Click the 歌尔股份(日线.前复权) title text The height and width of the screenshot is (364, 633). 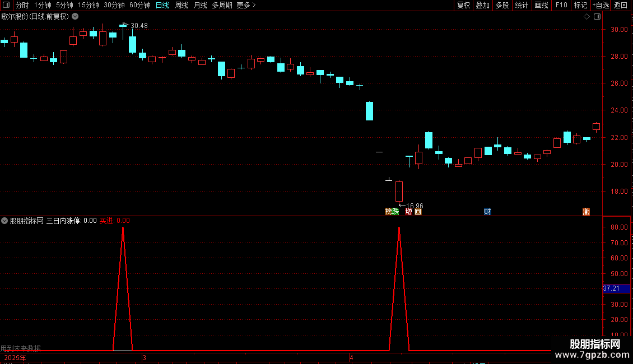pos(35,17)
